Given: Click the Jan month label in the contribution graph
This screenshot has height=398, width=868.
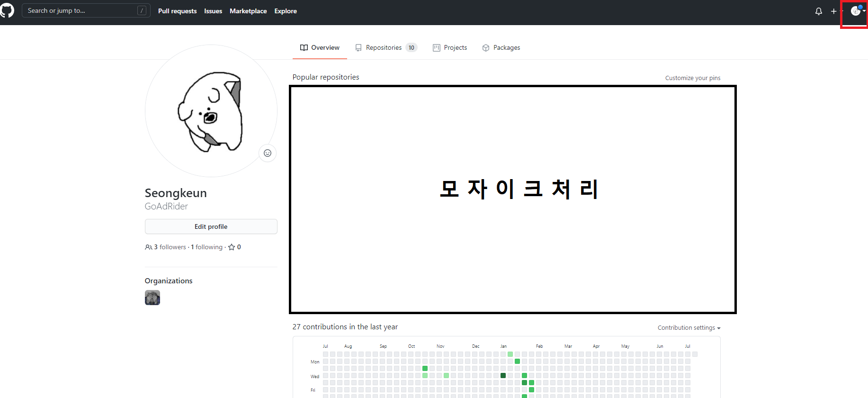Looking at the screenshot, I should click(503, 346).
